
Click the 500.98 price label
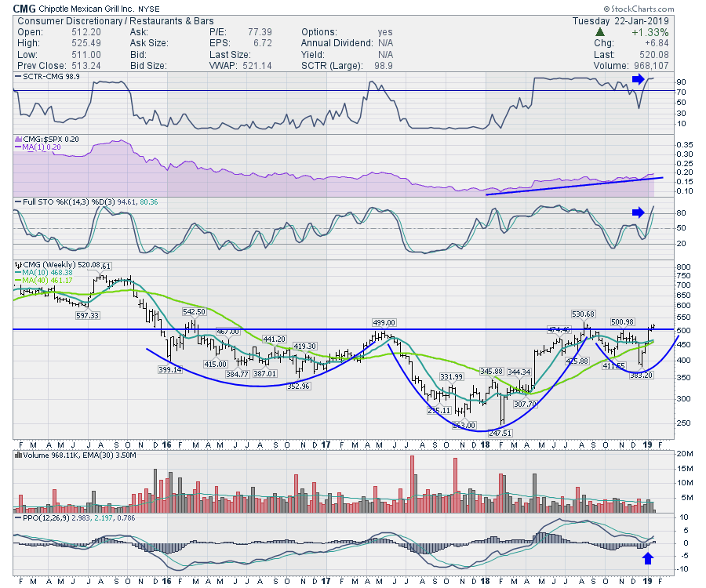tap(622, 322)
